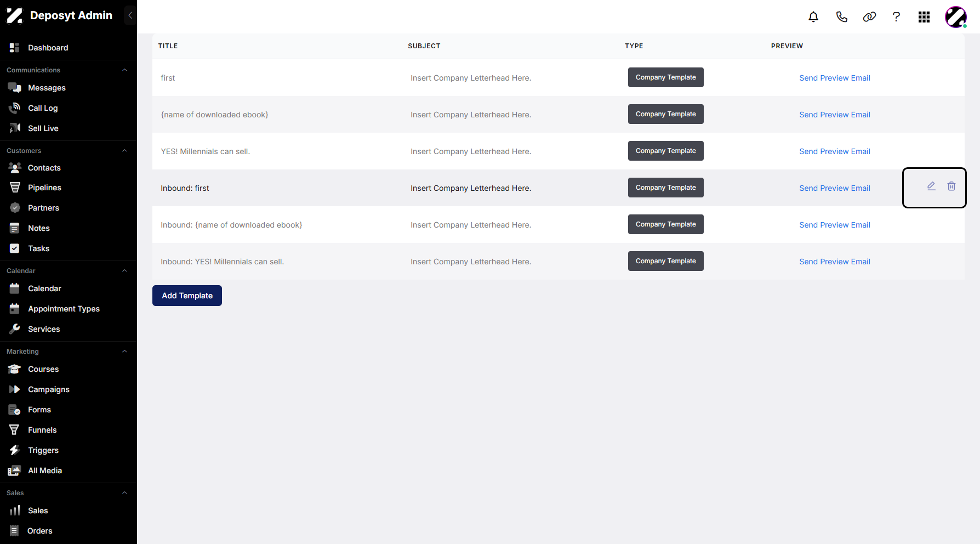
Task: Click the Deposyt logo icon
Action: 15,15
